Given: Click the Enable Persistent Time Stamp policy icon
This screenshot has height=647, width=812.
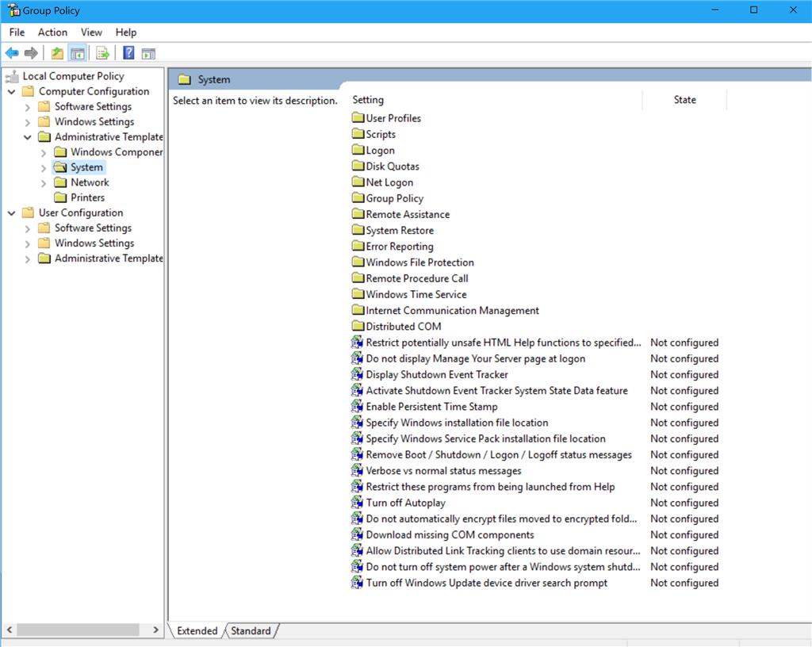Looking at the screenshot, I should [358, 406].
